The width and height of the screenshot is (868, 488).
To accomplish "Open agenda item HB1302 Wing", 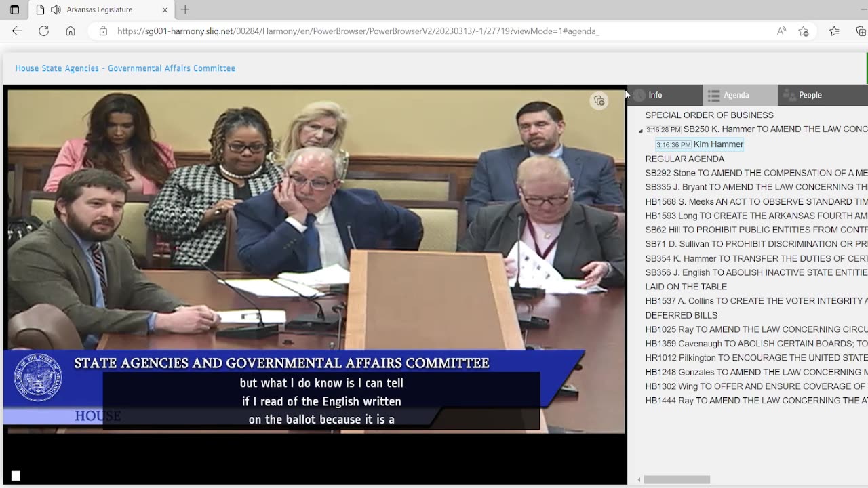I will [x=756, y=386].
